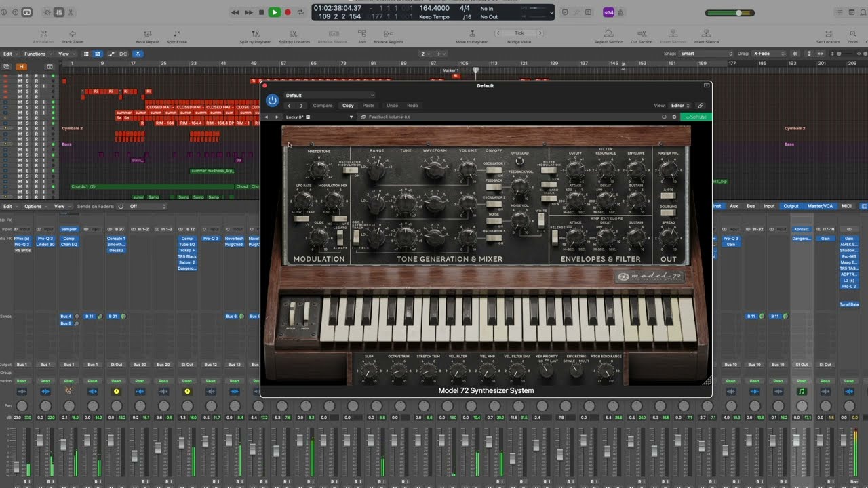Click the master volume slider in control bar
868x488 pixels.
730,13
